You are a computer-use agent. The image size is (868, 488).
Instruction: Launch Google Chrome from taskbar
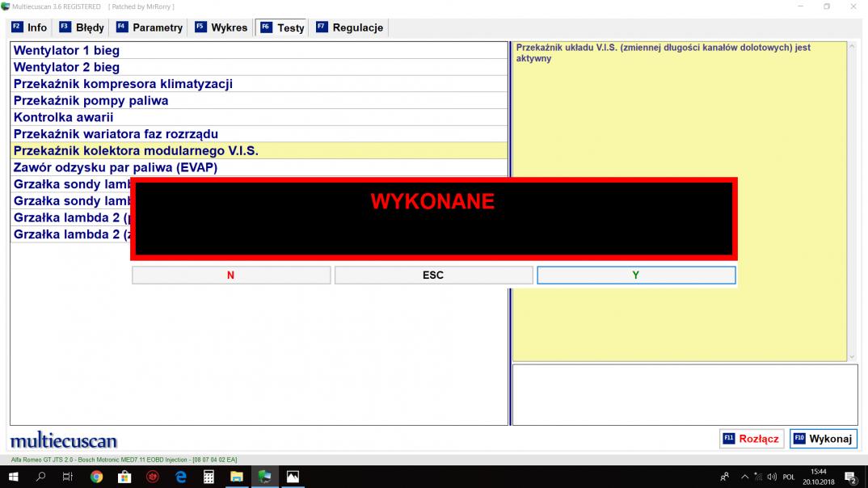tap(96, 477)
